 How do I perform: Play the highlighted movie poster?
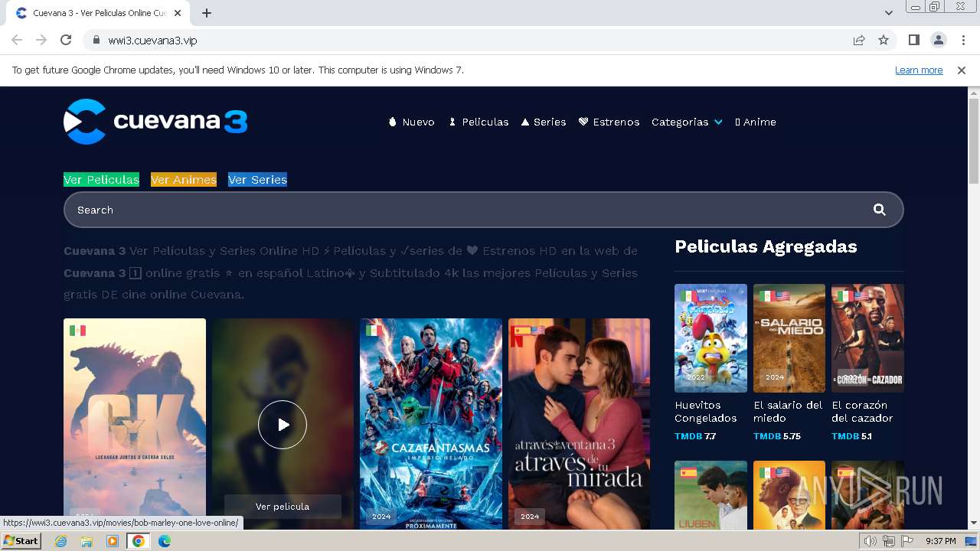click(283, 425)
